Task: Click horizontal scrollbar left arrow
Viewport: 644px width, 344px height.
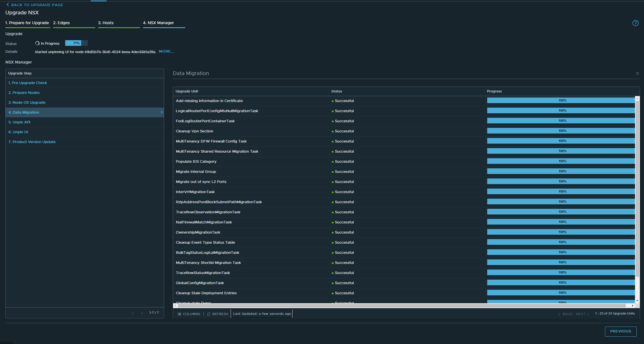Action: 176,305
